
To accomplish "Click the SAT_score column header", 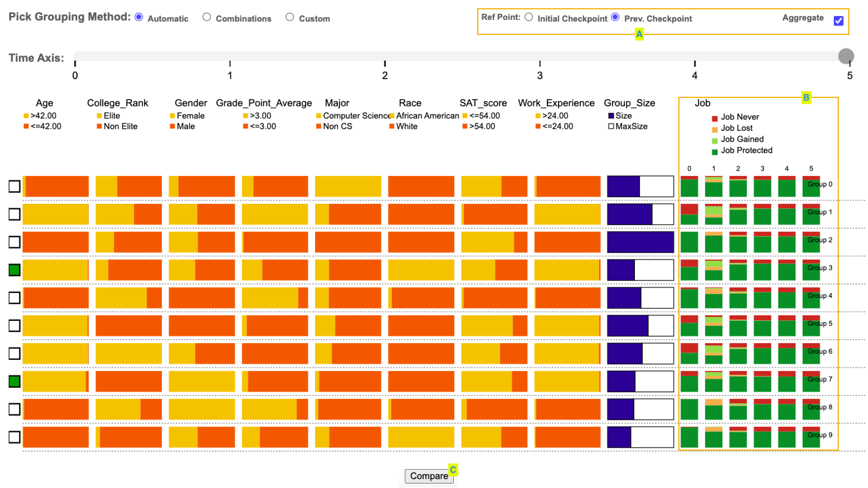I will click(483, 103).
